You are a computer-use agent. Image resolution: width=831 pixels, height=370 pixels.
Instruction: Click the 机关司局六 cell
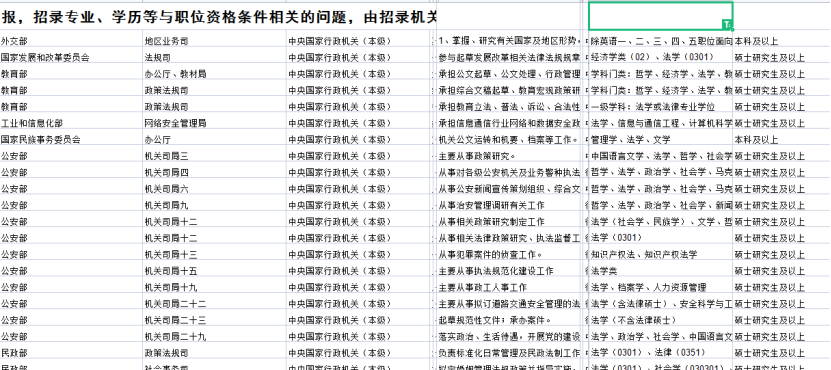tap(215, 189)
